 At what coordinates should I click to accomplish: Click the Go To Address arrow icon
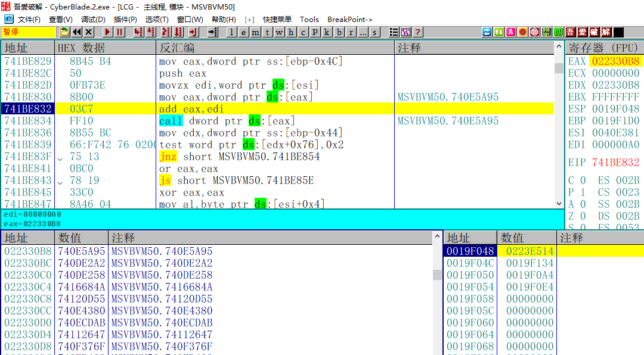212,32
